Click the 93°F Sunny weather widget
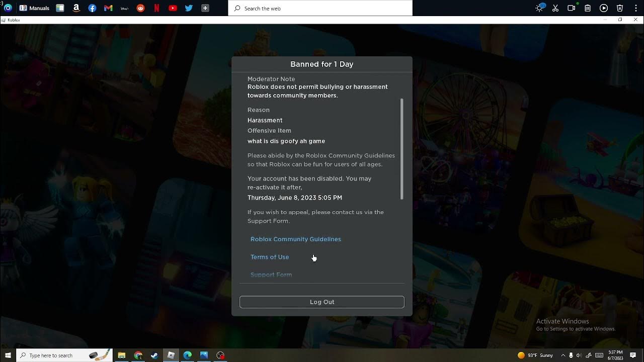The width and height of the screenshot is (644, 362). 535,355
